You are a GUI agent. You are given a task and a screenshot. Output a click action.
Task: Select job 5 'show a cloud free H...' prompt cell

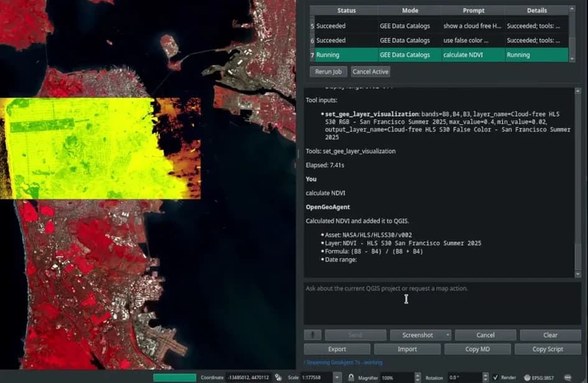(x=472, y=26)
